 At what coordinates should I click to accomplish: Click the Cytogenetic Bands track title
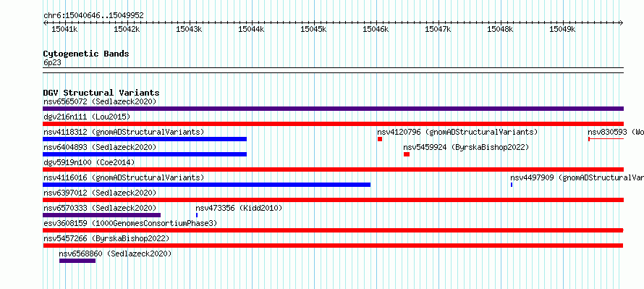(x=86, y=54)
